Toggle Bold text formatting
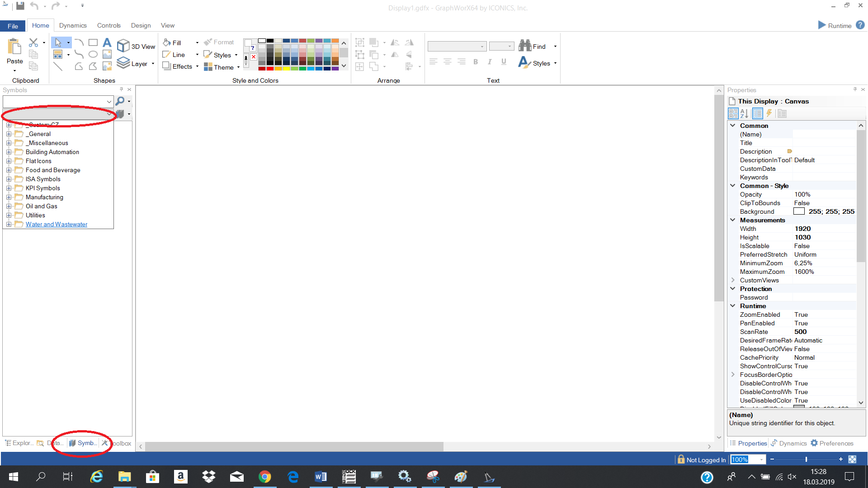This screenshot has height=488, width=868. coord(476,62)
